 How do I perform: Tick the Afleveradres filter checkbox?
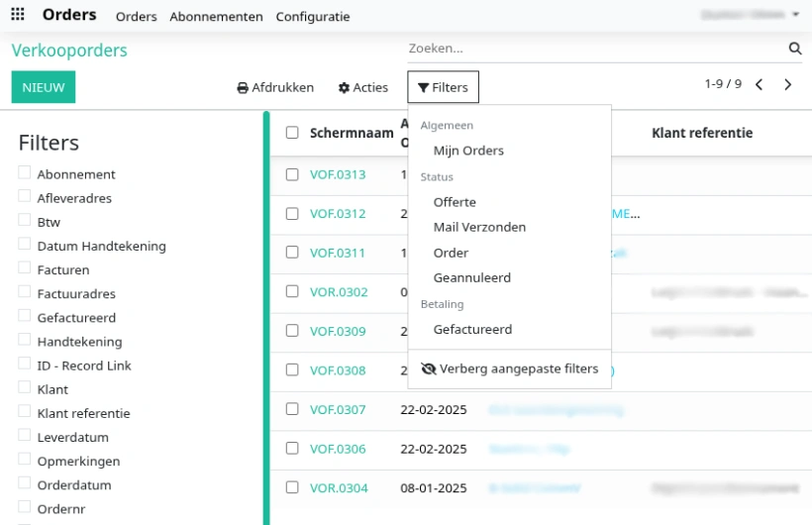point(25,196)
